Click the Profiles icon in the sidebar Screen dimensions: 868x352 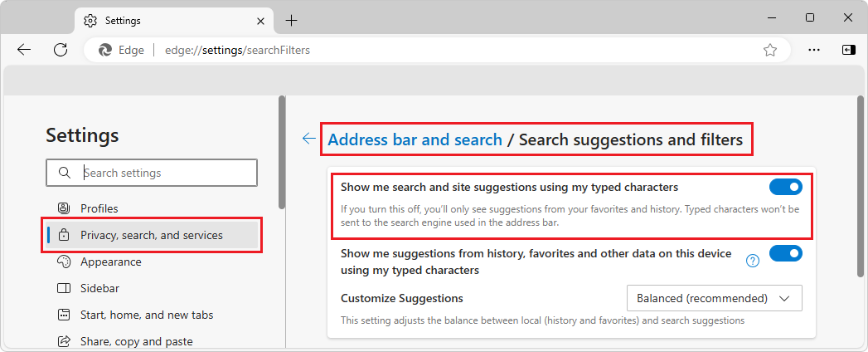click(x=64, y=208)
